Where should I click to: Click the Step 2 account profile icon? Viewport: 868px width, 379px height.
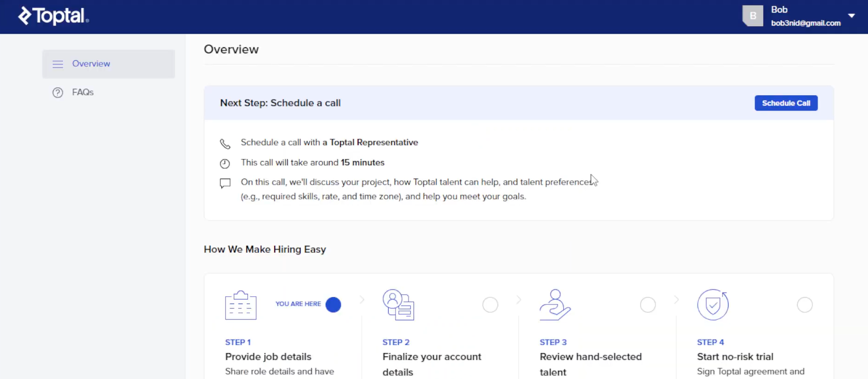coord(398,305)
